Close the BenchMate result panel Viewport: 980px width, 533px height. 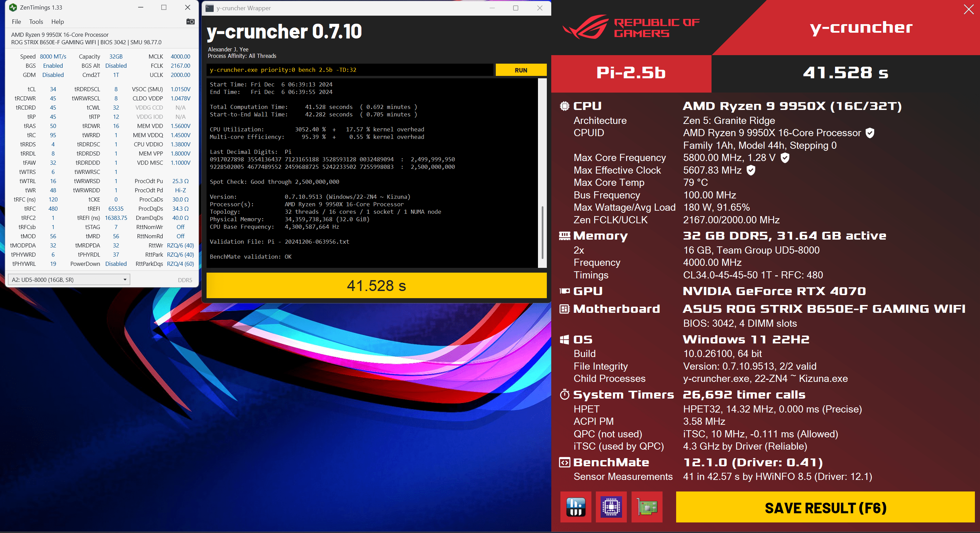pos(968,9)
